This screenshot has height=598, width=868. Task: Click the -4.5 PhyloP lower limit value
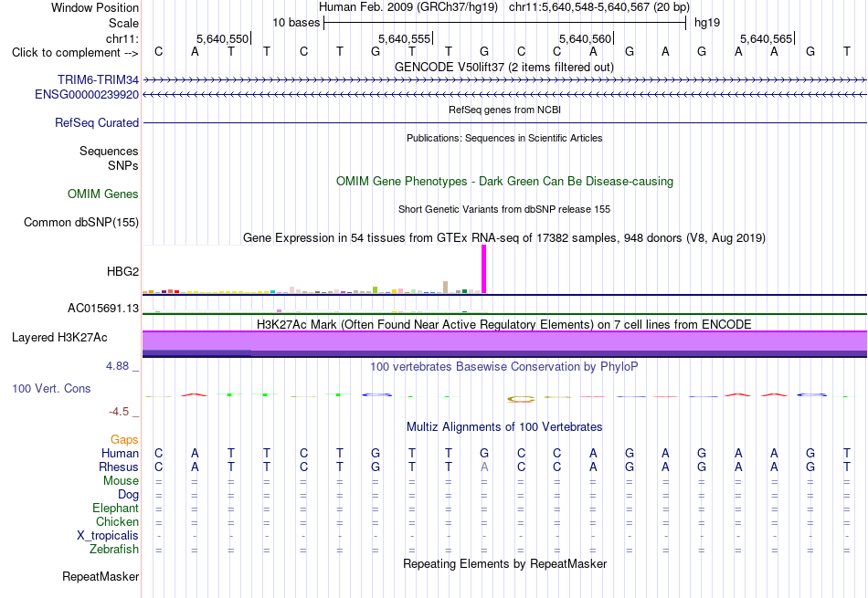point(119,412)
